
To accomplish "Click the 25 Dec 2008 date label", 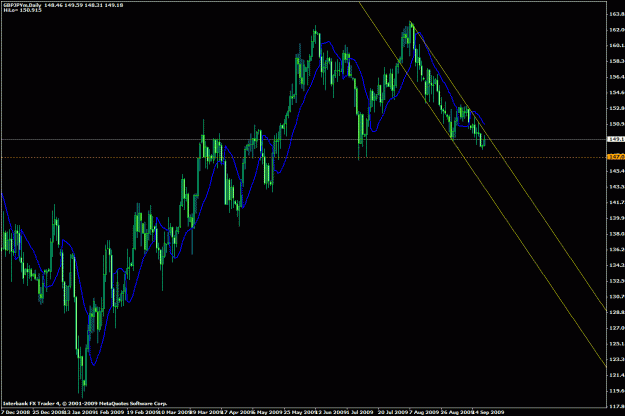I will pos(47,412).
